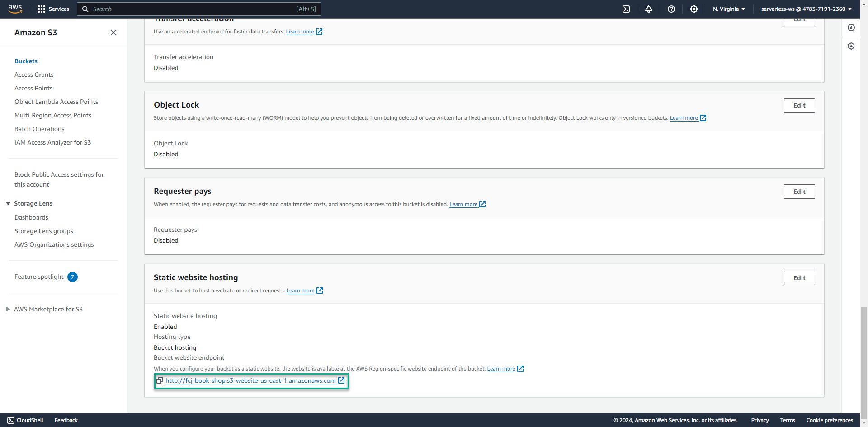This screenshot has width=868, height=427.
Task: Copy the bucket website endpoint URL
Action: [x=159, y=380]
